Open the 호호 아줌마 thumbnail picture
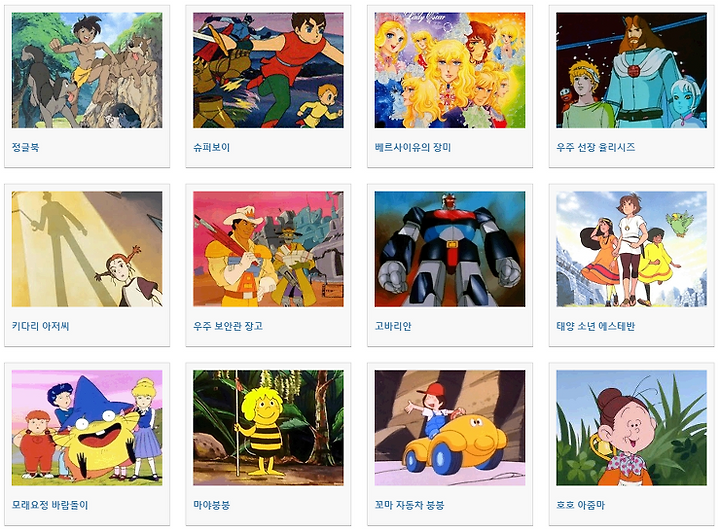Image resolution: width=720 pixels, height=532 pixels. [x=631, y=428]
